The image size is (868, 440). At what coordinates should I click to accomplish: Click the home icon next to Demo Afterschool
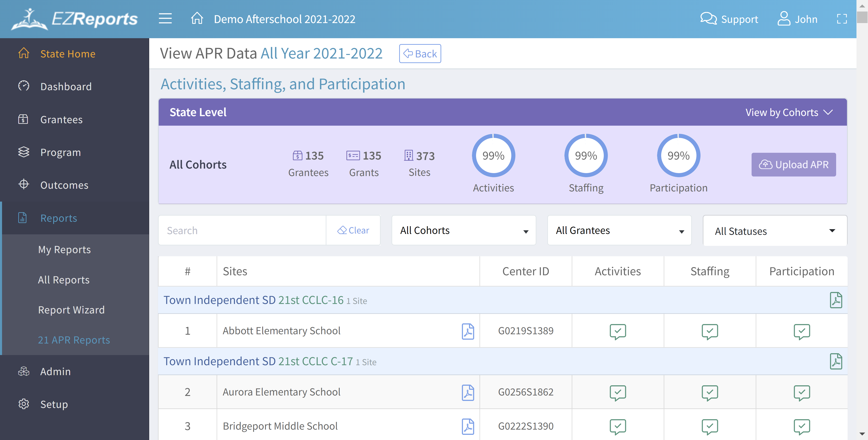197,19
